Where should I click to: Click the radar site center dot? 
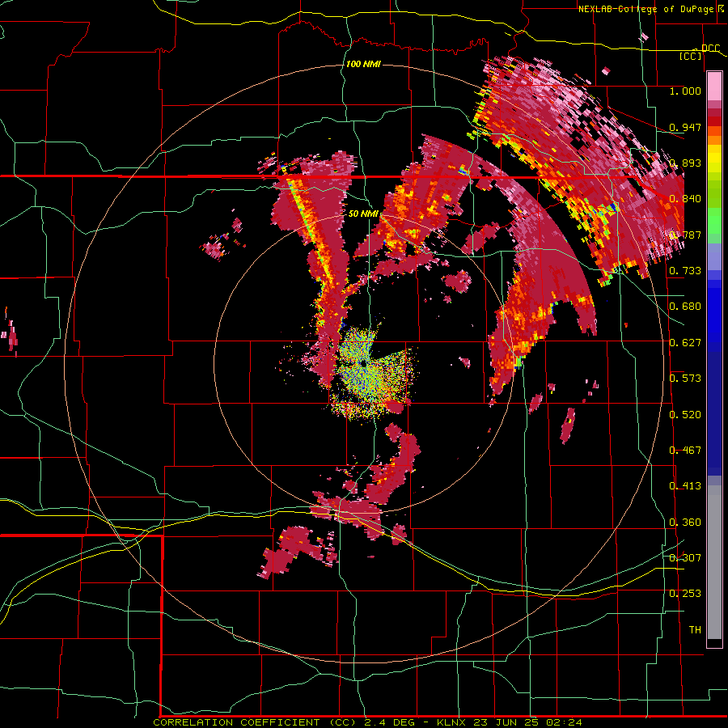click(362, 365)
